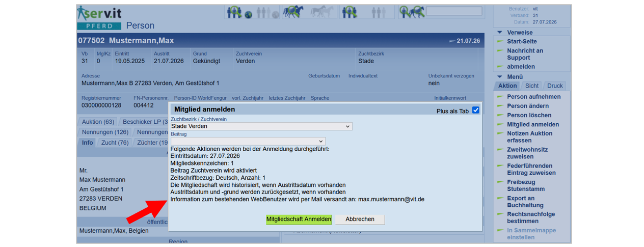Click the abmelden link

point(521,66)
